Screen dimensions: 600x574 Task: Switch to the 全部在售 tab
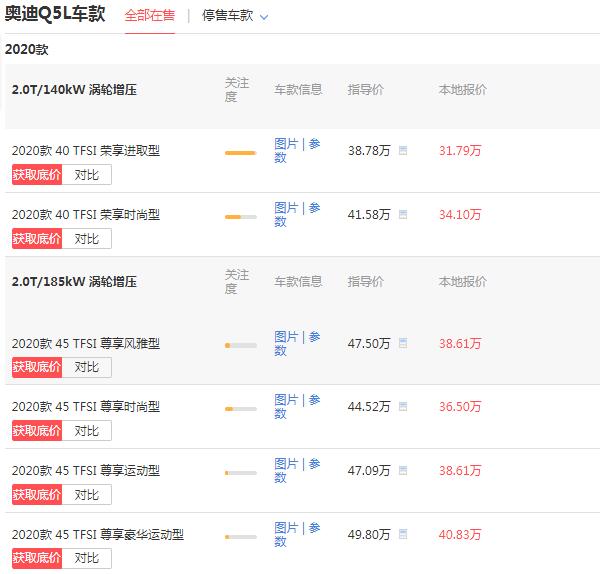pyautogui.click(x=150, y=16)
